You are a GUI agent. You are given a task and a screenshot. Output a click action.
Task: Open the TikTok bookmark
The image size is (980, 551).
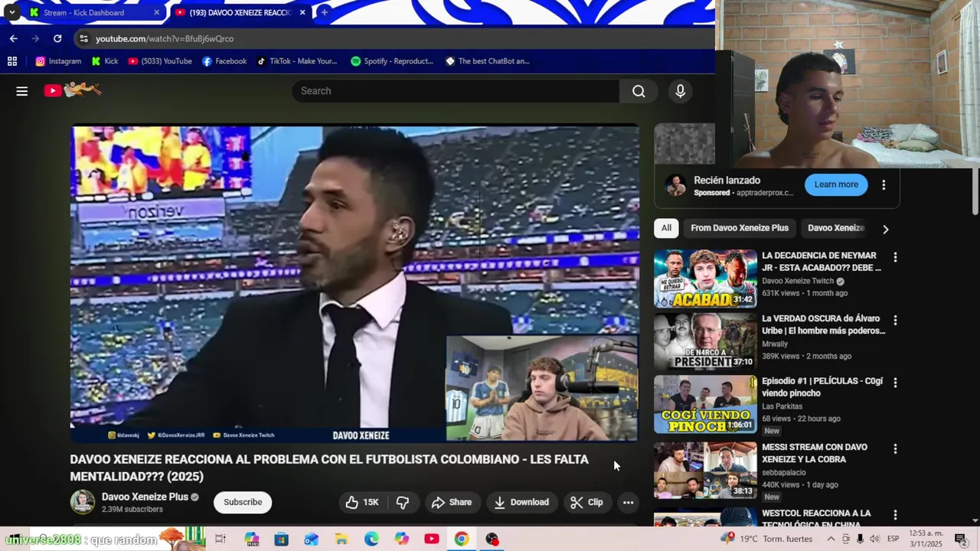(297, 61)
